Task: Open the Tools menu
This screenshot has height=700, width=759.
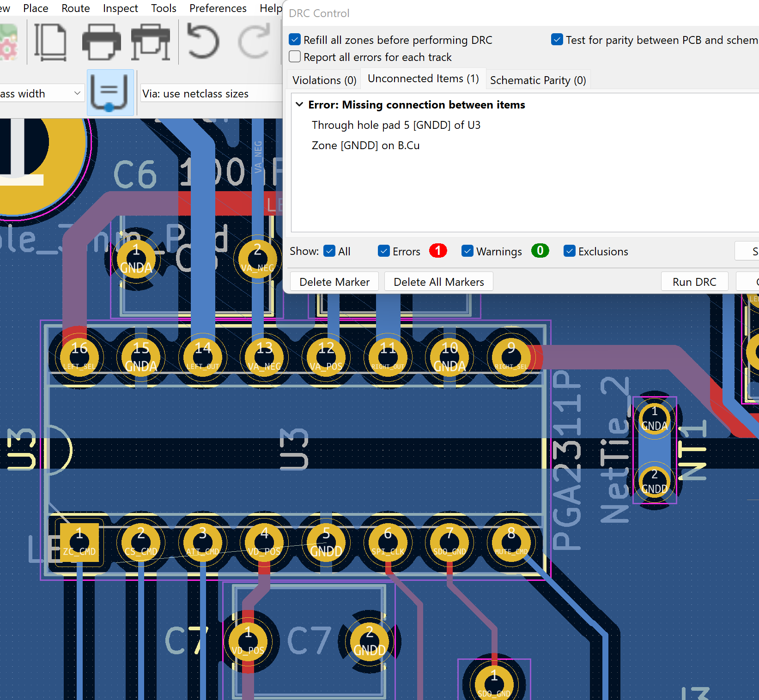Action: tap(164, 8)
